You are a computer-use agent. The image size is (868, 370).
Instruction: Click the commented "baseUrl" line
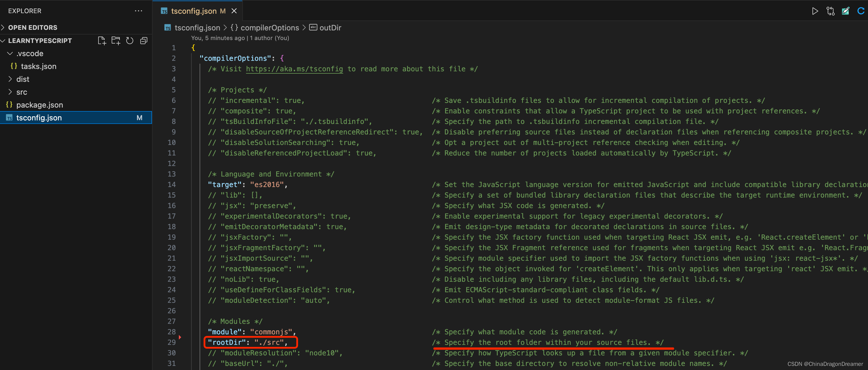pos(248,364)
